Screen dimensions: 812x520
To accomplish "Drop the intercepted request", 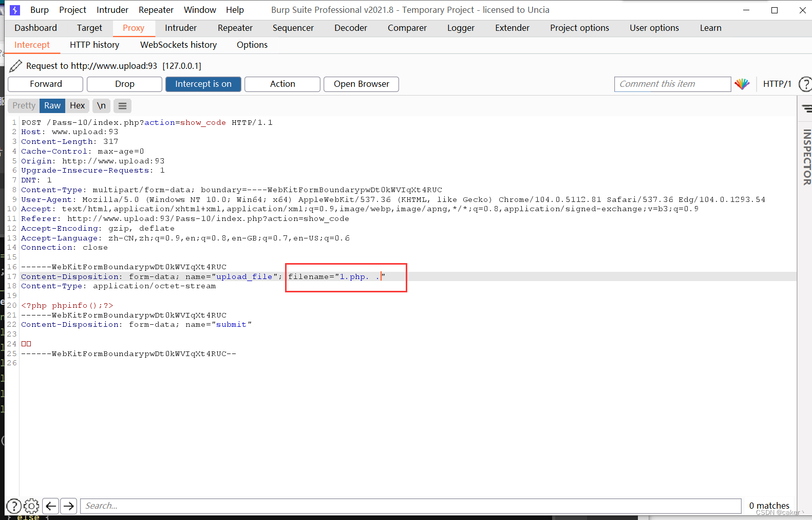I will (125, 84).
